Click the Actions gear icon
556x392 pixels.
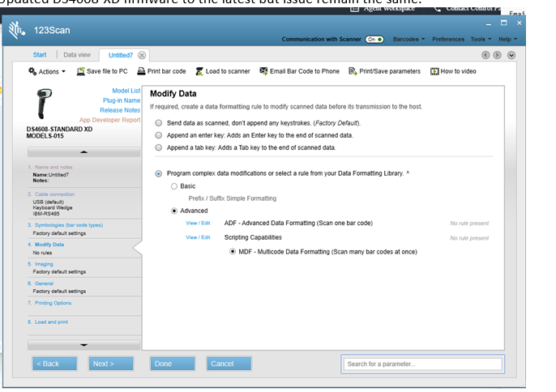pos(32,71)
